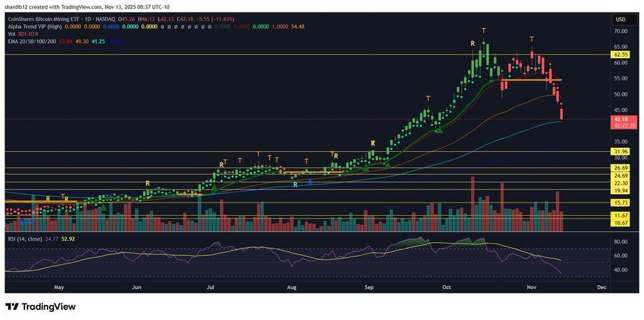Click the cyan R marker in early August
This screenshot has height=320, width=644.
pyautogui.click(x=295, y=185)
